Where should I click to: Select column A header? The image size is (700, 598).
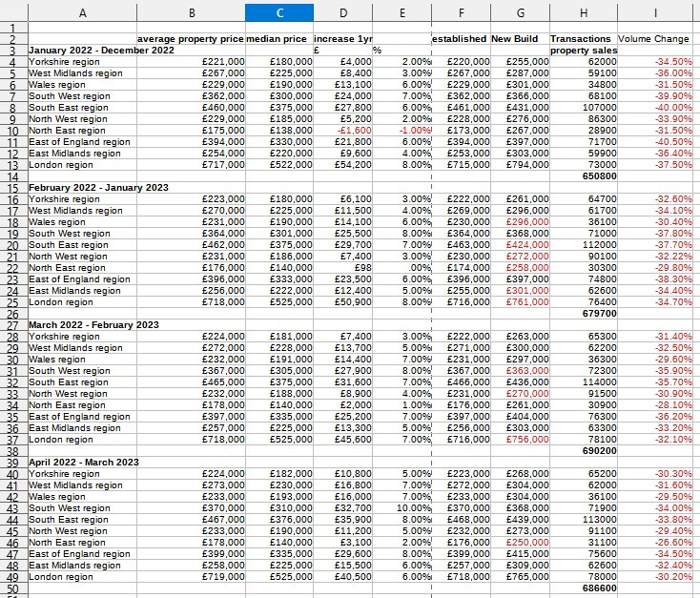pyautogui.click(x=83, y=13)
